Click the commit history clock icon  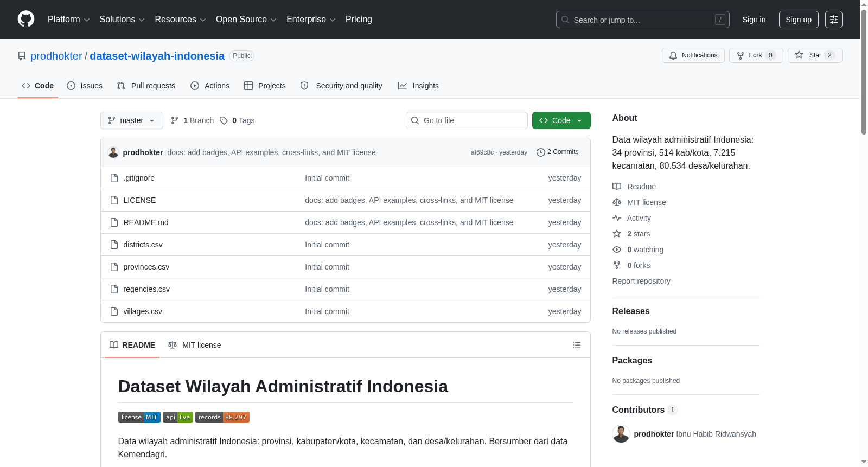[x=540, y=152]
